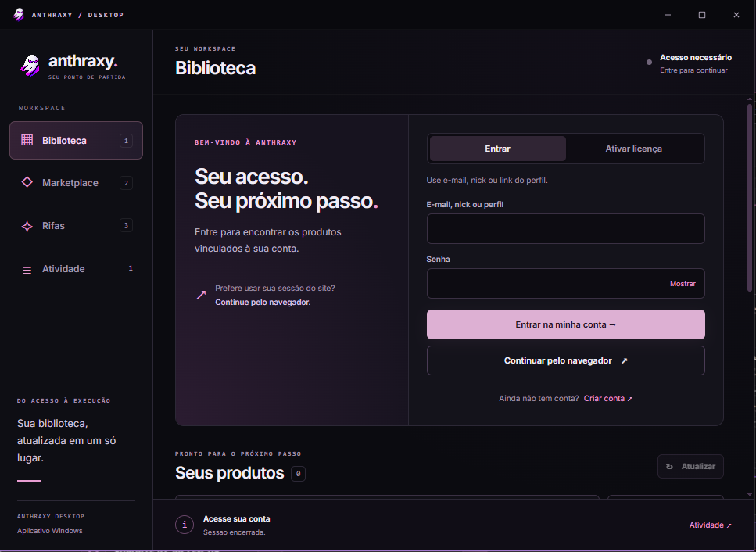Click the vertical scrollbar of the main panel
Viewport: 756px width, 552px height.
tap(749, 198)
